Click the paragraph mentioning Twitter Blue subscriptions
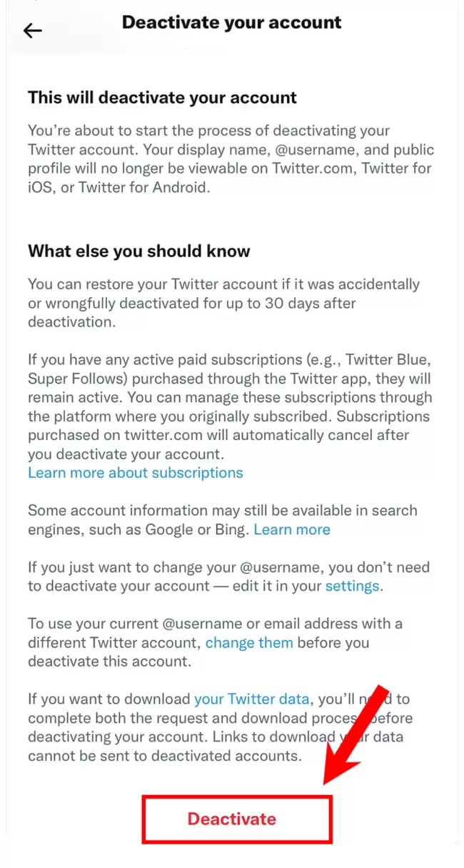Viewport: 464px width, 868px height. (x=230, y=406)
